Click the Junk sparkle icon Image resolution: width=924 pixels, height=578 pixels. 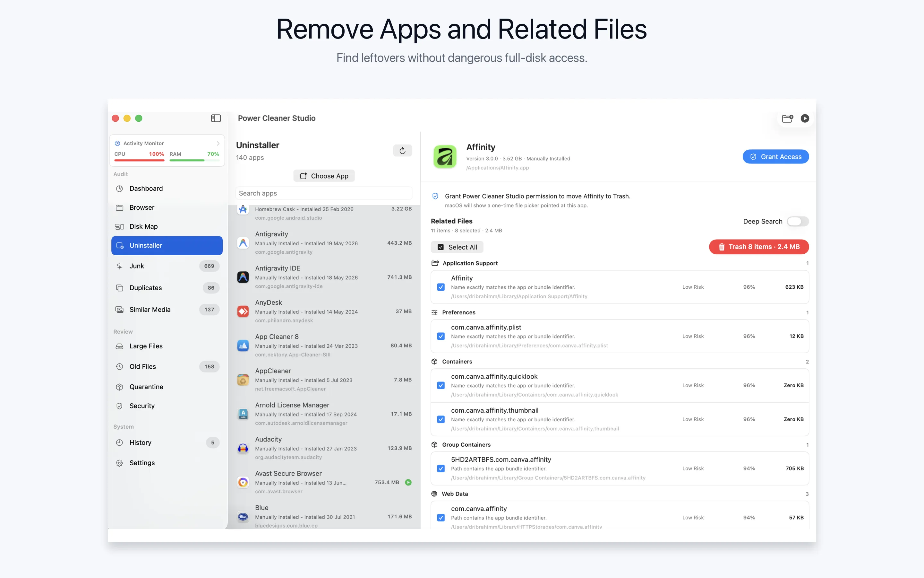tap(119, 266)
